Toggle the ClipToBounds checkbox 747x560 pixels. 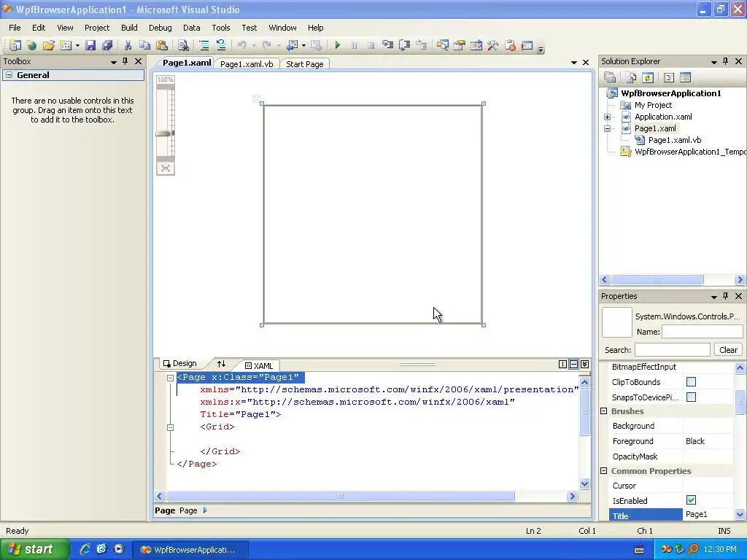tap(691, 382)
